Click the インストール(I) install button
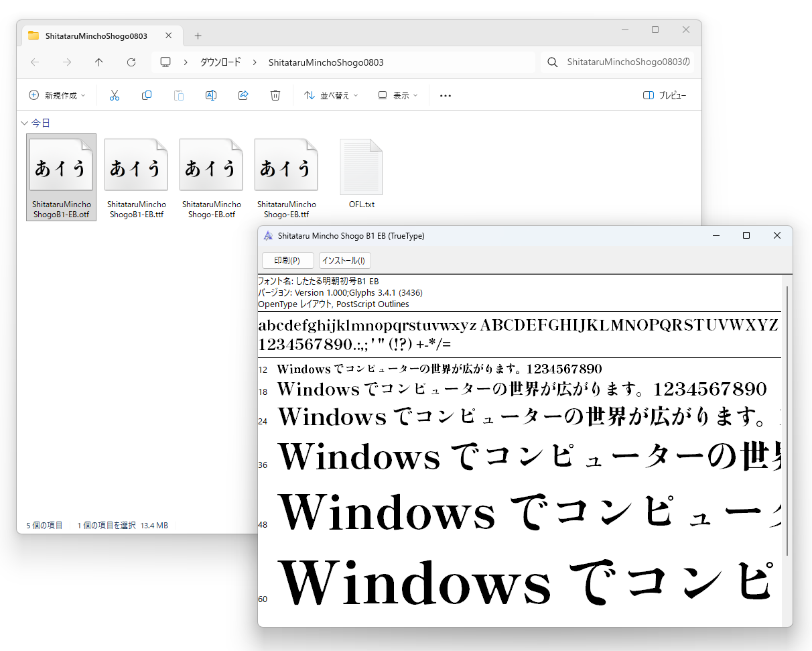812x651 pixels. pos(345,260)
